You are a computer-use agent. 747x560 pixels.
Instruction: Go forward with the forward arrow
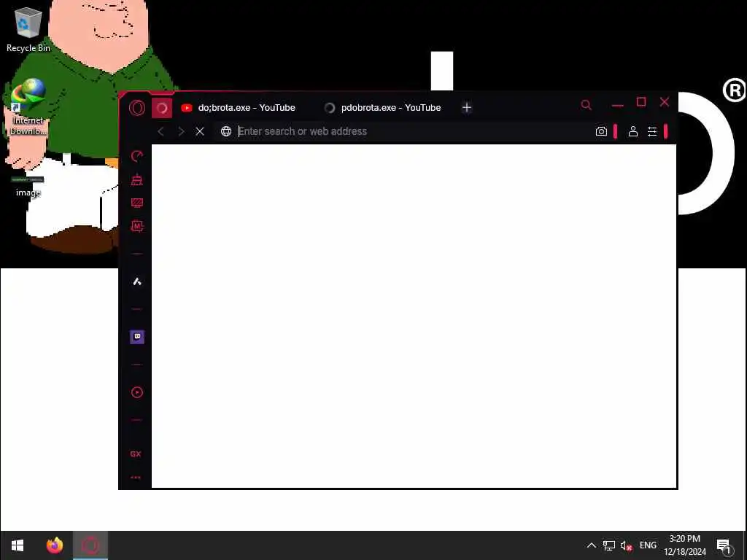(181, 131)
